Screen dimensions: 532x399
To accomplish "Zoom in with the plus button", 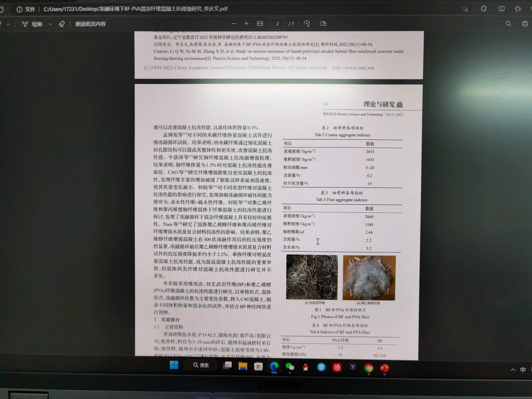I will pos(246,24).
